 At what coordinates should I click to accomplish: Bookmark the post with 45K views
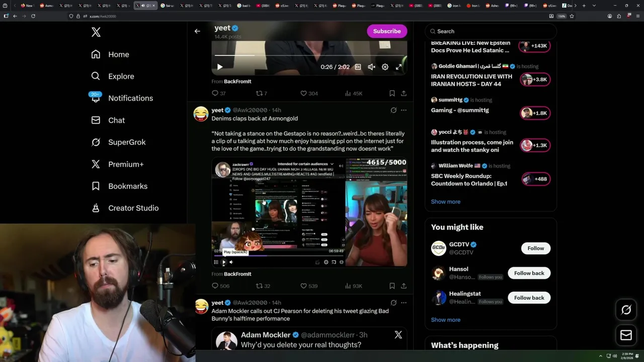pos(392,94)
